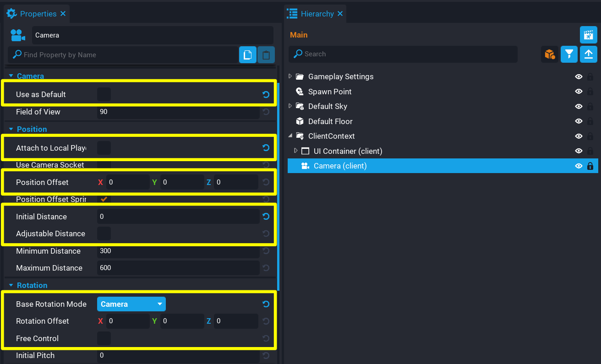
Task: Switch to the Properties tab
Action: coord(38,14)
